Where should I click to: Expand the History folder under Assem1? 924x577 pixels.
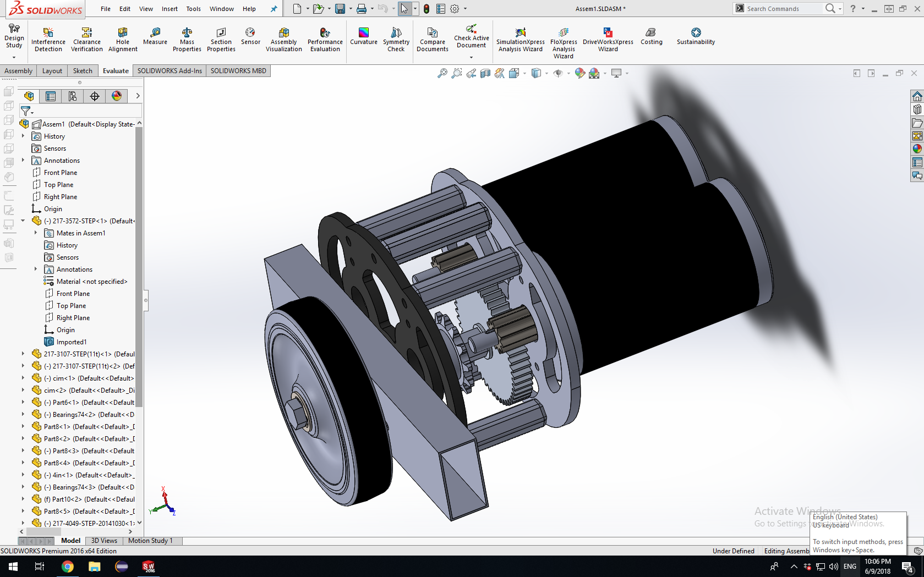pyautogui.click(x=23, y=136)
